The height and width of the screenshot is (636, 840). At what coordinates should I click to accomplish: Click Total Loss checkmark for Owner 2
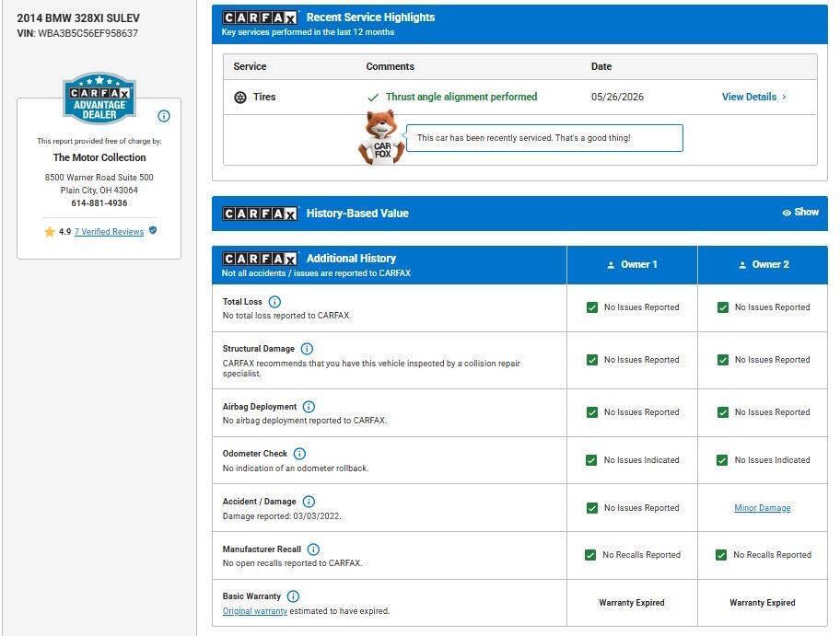(723, 307)
